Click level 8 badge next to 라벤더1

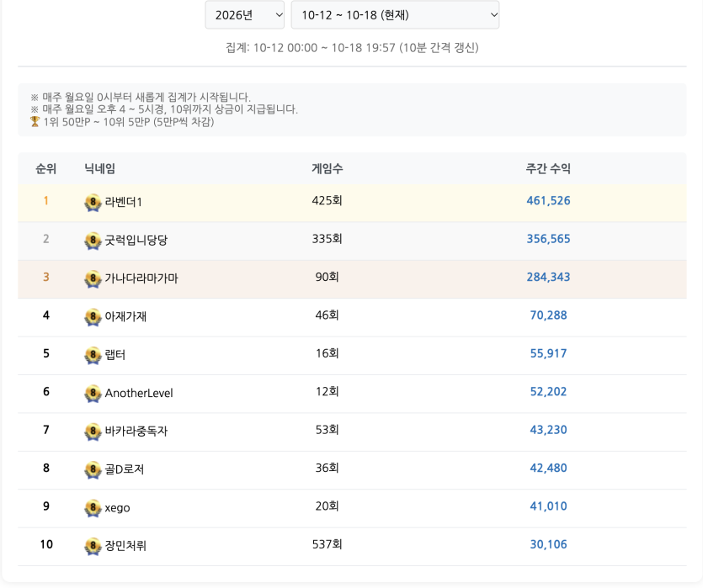coord(93,203)
